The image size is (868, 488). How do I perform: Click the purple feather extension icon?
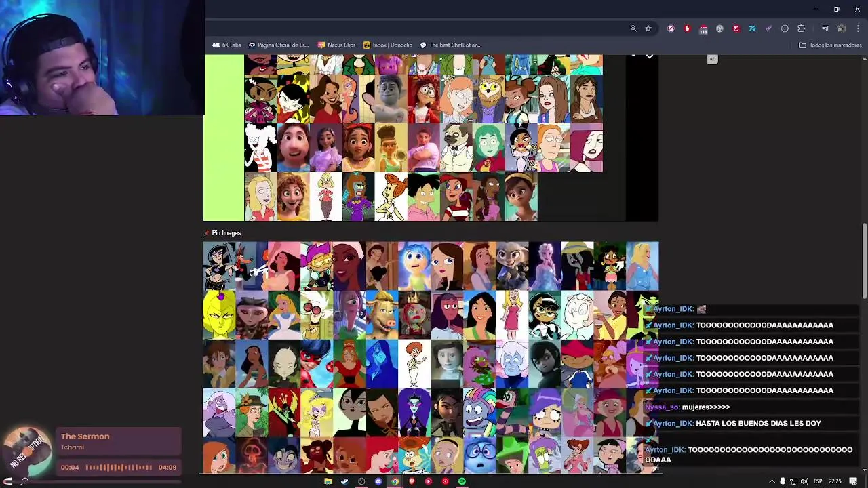768,28
